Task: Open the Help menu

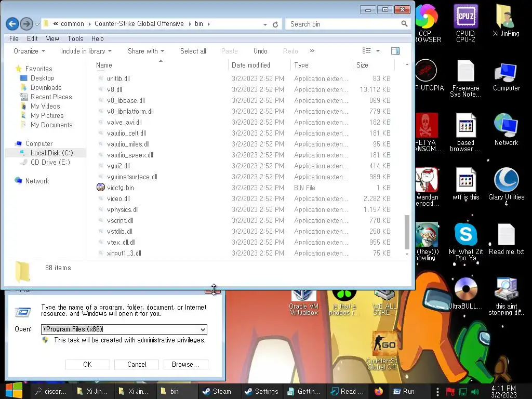Action: (x=97, y=38)
